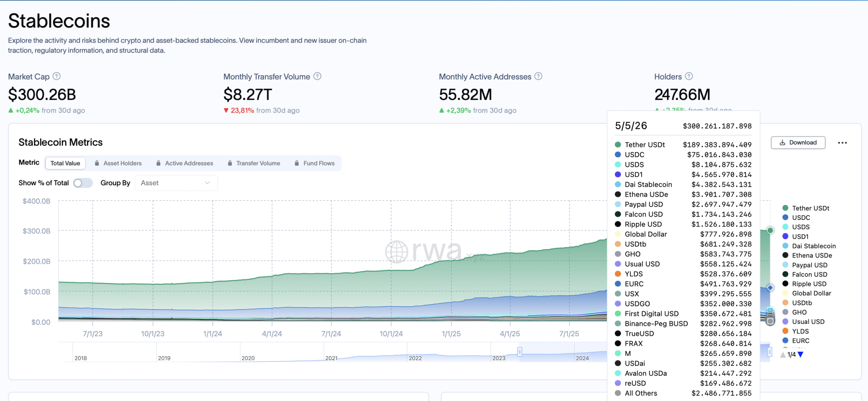Image resolution: width=868 pixels, height=401 pixels.
Task: Open the Monthly Transfer Volume help icon
Action: [317, 76]
